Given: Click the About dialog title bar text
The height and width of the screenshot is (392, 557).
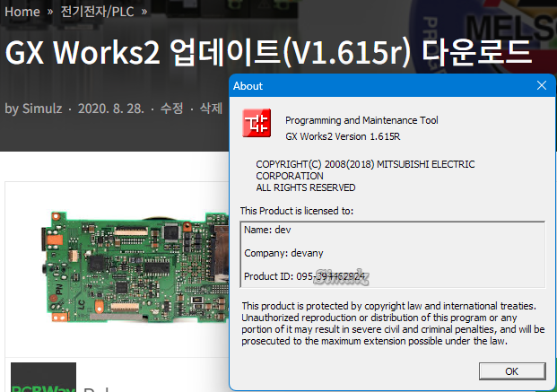Looking at the screenshot, I should click(248, 86).
